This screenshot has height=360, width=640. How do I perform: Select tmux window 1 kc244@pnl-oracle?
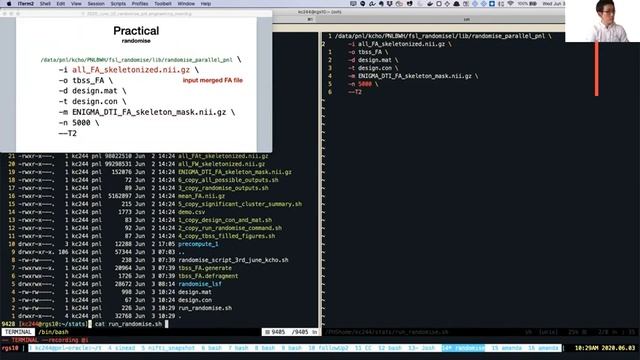tap(65, 348)
